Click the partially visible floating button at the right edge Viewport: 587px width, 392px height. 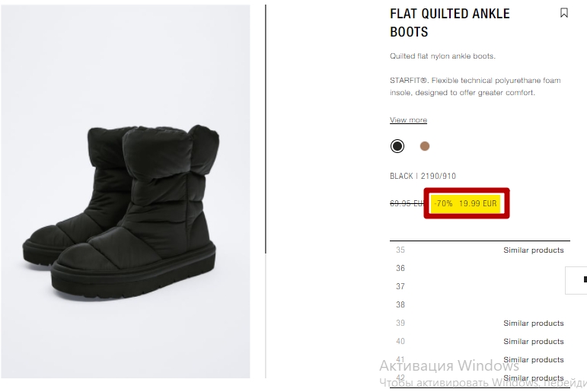click(x=576, y=280)
